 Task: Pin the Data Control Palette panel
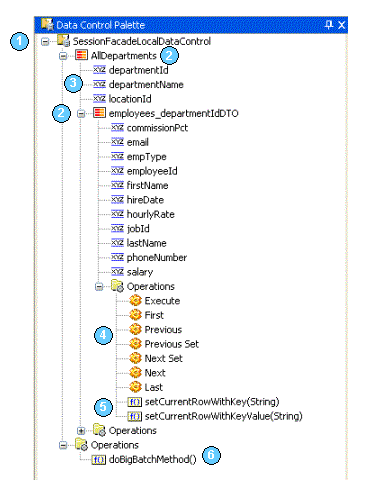[x=329, y=25]
